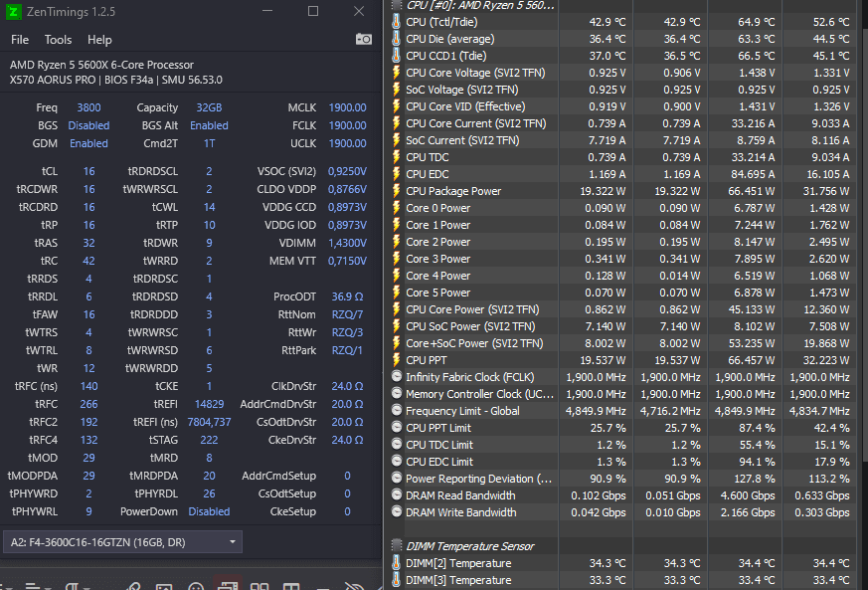Select the CPU TDC Limit row label

click(x=439, y=445)
